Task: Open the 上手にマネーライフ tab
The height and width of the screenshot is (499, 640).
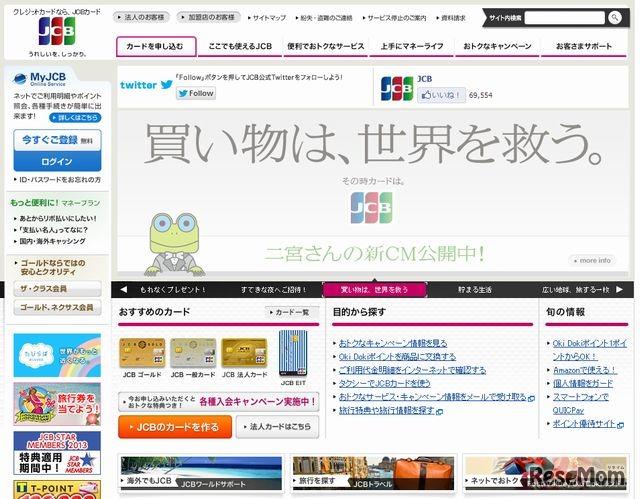Action: pos(412,46)
